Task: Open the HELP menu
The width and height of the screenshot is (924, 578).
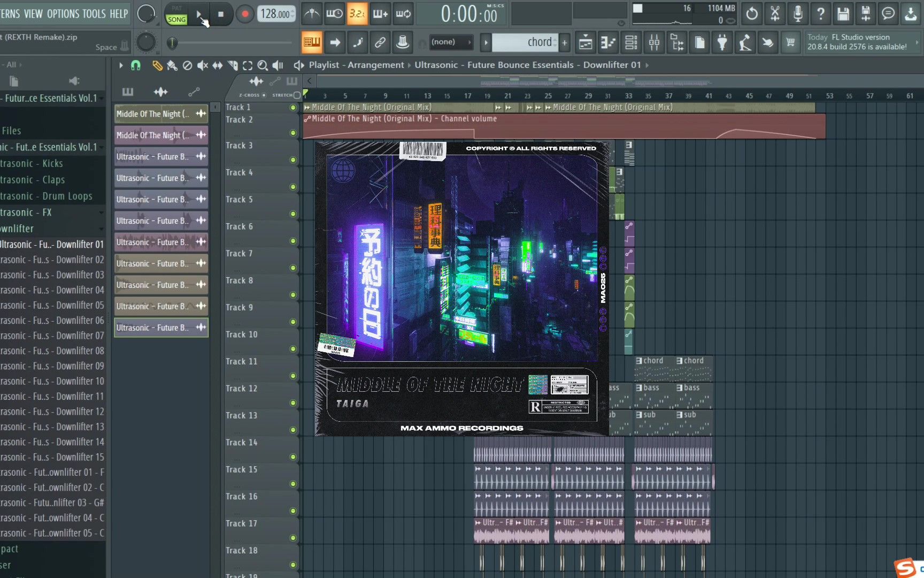Action: [x=119, y=14]
